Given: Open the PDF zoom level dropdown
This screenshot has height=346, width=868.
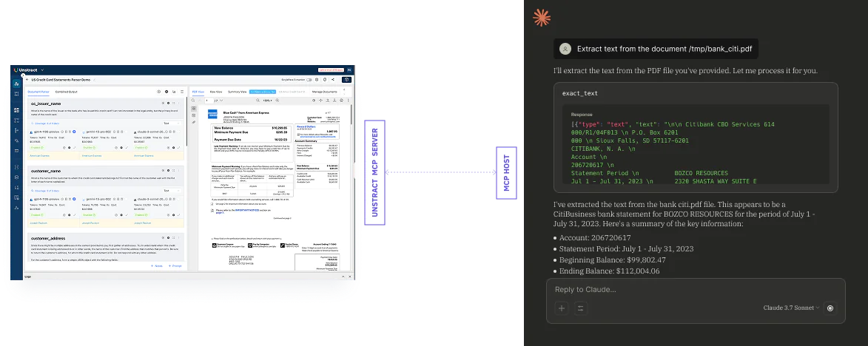Looking at the screenshot, I should (x=267, y=101).
